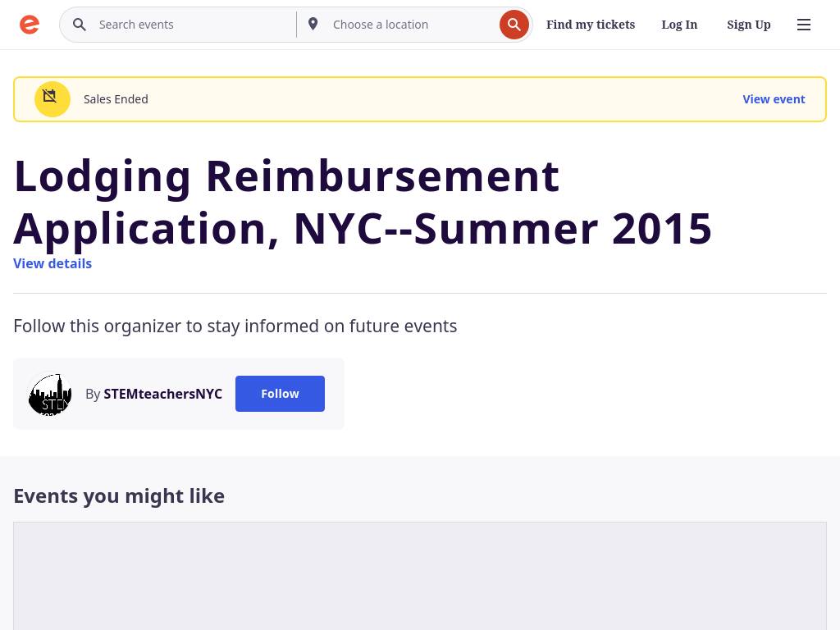Open the hamburger menu

click(x=804, y=25)
